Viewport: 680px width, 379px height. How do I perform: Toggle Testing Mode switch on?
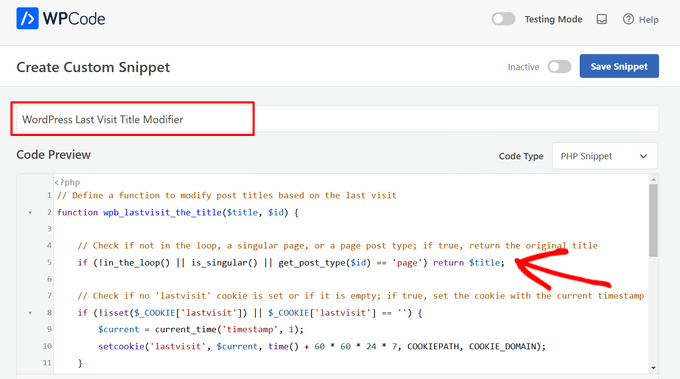coord(503,19)
